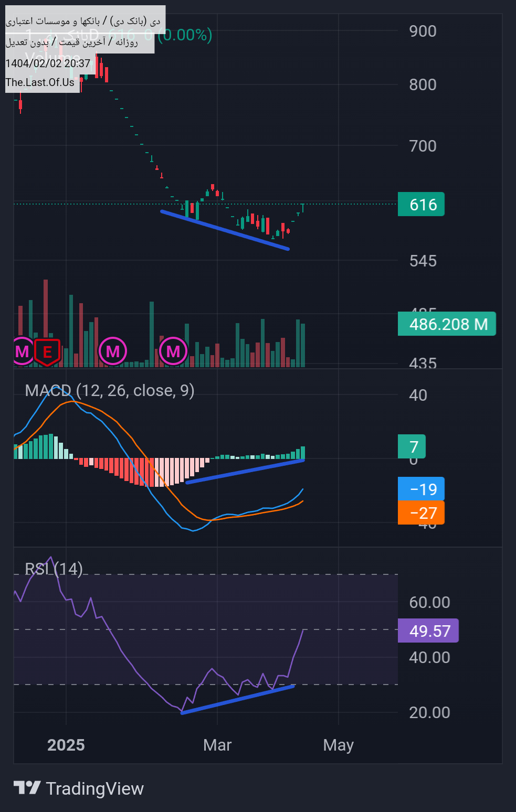Click the Mar time axis label
The image size is (516, 812).
tap(217, 745)
